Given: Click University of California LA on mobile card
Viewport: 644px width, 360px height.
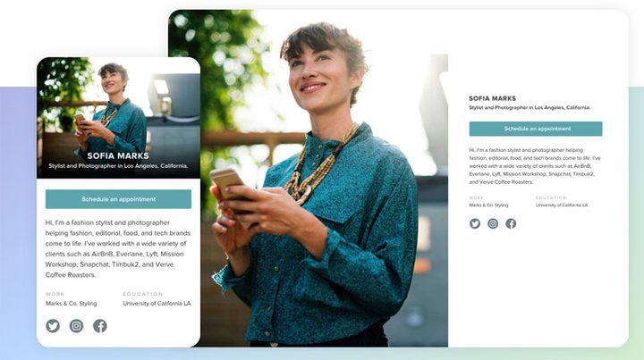Looking at the screenshot, I should point(157,304).
